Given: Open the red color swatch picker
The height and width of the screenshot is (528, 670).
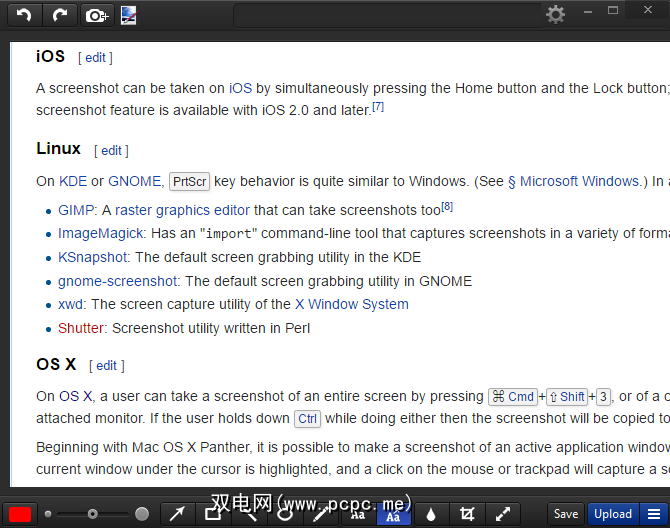Looking at the screenshot, I should click(x=20, y=514).
